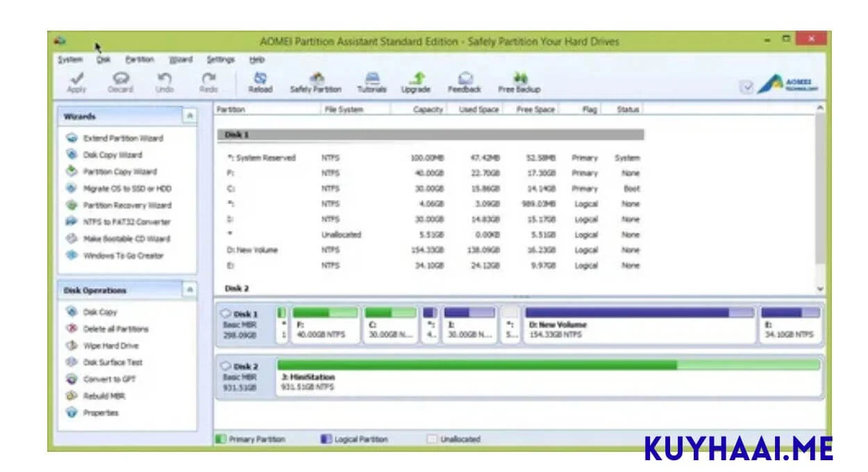
Task: Click the icon beside Make Bootable CD Wizard
Action: pos(72,238)
